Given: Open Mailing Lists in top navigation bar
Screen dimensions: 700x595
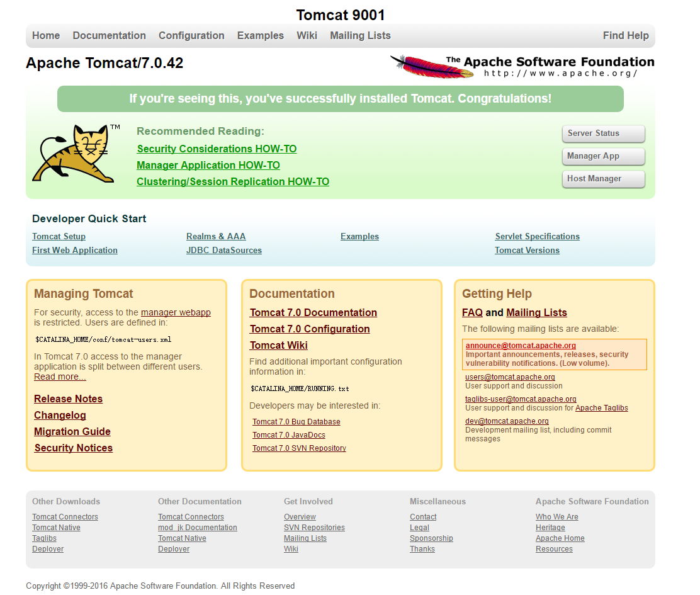Looking at the screenshot, I should (360, 36).
